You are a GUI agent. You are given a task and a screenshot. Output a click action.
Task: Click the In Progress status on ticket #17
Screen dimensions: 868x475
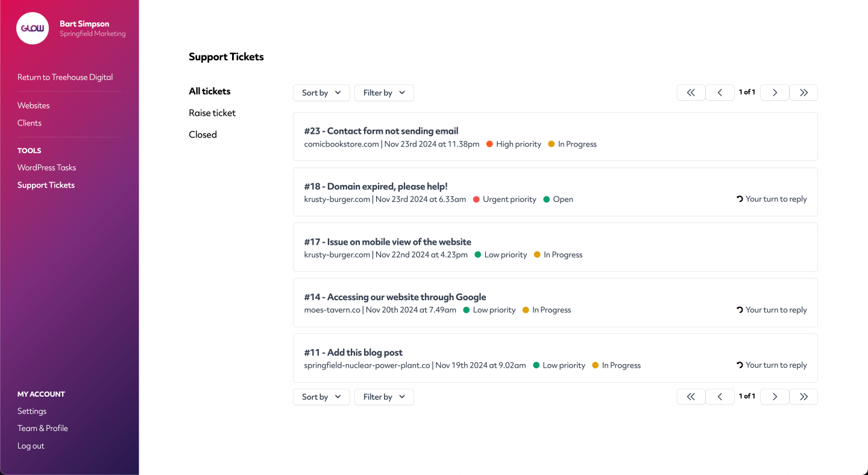point(563,255)
